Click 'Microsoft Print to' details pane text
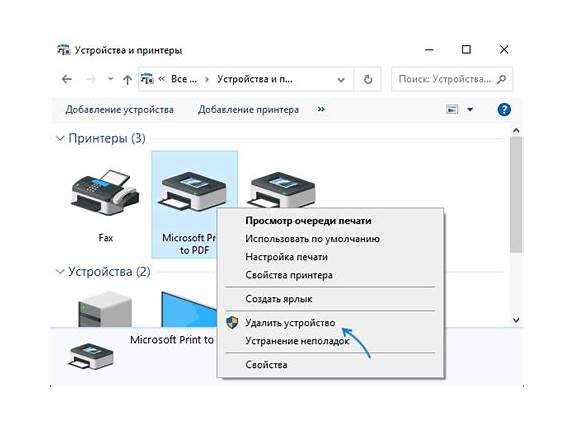575x424 pixels. [x=172, y=340]
